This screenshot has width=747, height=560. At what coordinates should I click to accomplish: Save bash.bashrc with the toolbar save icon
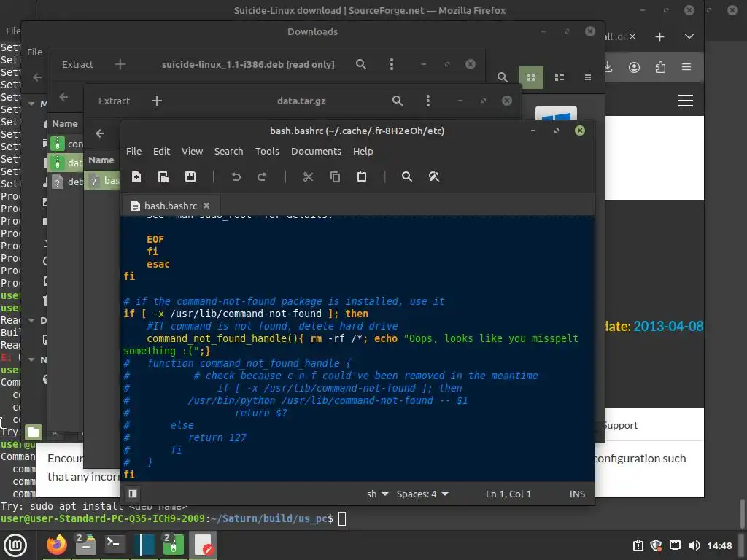click(x=190, y=176)
